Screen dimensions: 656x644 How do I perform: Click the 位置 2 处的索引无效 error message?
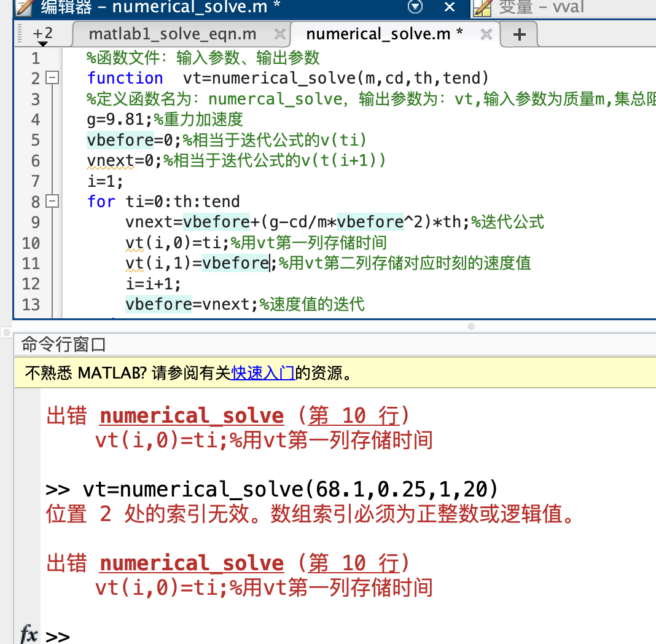(311, 514)
